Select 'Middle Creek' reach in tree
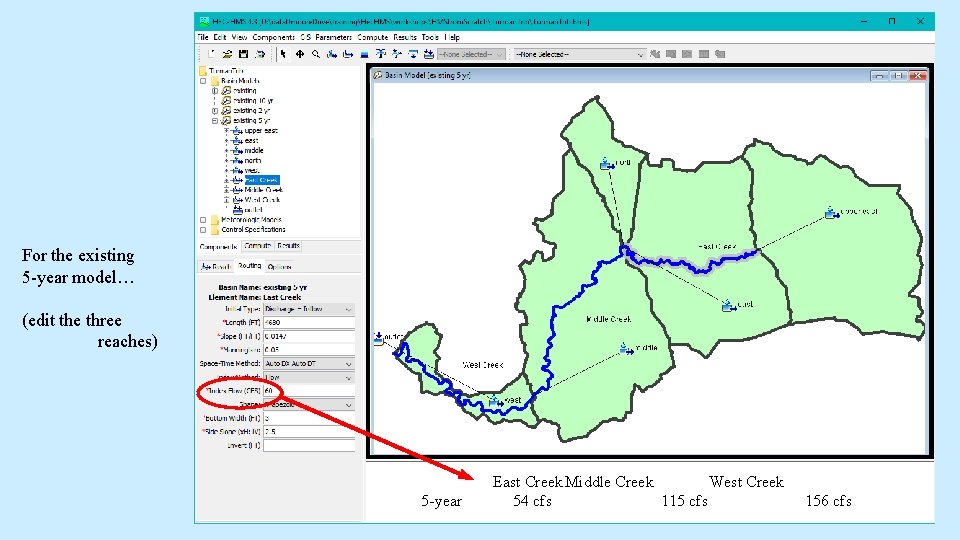960x540 pixels. (x=263, y=190)
